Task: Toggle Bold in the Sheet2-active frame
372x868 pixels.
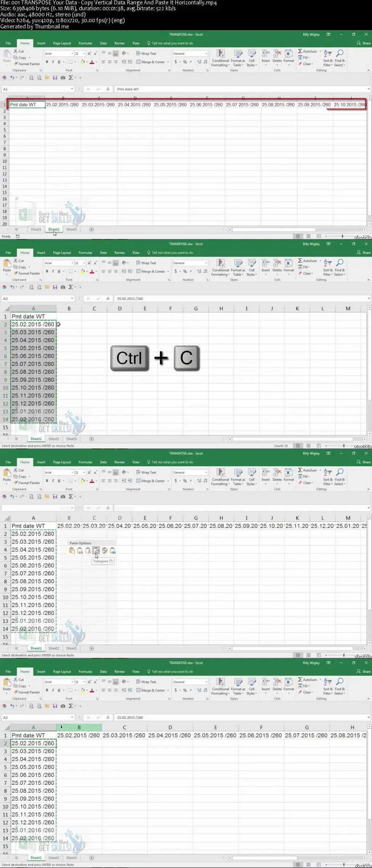Action: click(47, 62)
